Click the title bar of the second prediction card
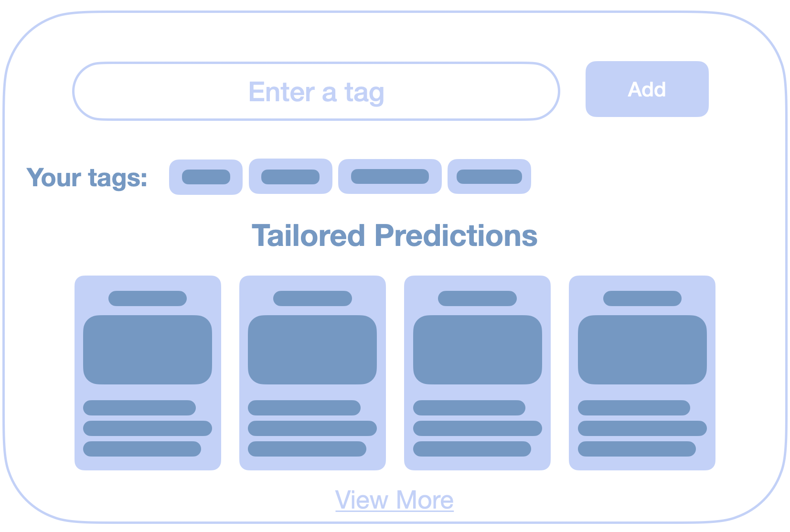Screen dimensions: 790x532 [x=312, y=298]
